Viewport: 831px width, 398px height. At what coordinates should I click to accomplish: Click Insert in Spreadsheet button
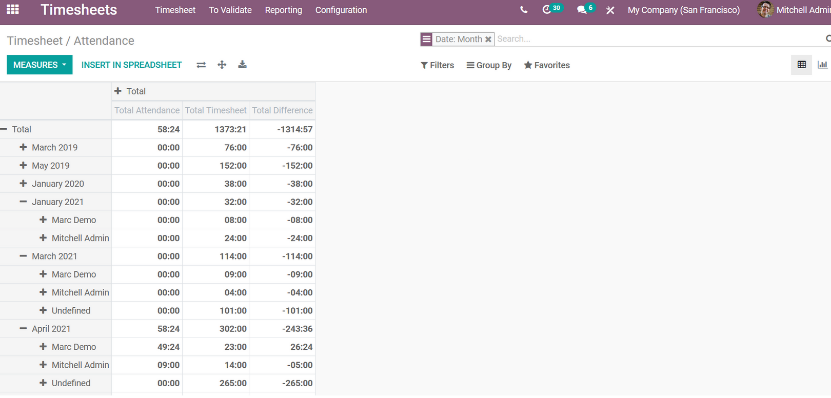click(131, 65)
